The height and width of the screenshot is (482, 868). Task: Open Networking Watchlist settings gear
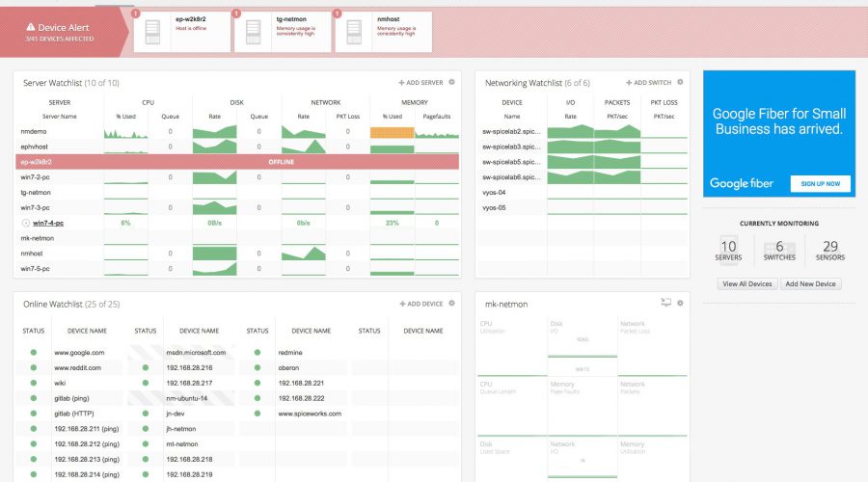[x=680, y=83]
